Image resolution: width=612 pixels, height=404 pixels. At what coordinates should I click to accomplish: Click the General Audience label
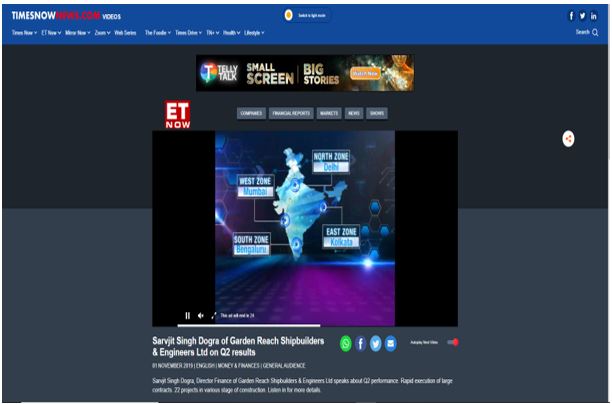(x=284, y=366)
